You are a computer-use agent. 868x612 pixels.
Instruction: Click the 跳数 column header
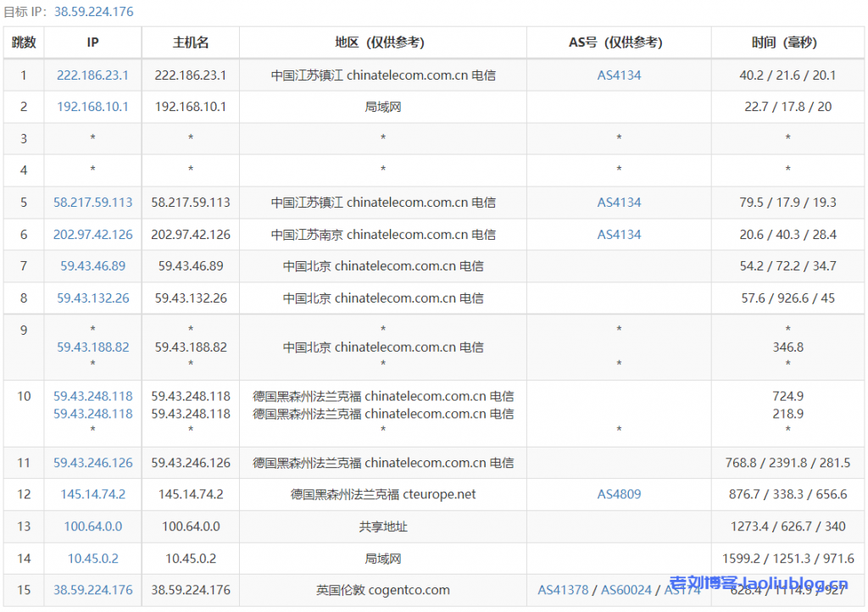point(24,42)
